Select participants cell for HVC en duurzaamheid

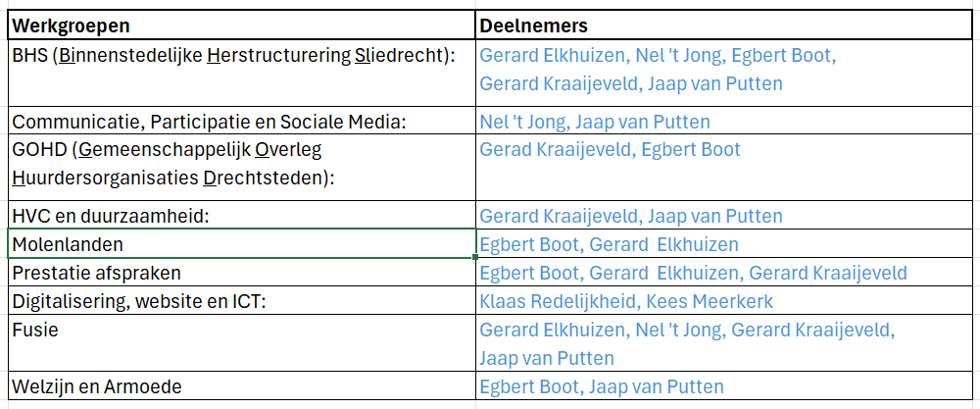point(725,216)
